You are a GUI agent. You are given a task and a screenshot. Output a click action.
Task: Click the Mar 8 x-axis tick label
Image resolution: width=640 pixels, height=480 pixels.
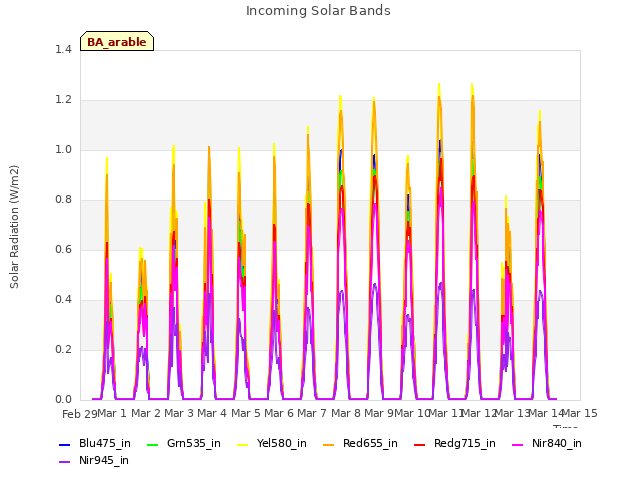tap(346, 413)
